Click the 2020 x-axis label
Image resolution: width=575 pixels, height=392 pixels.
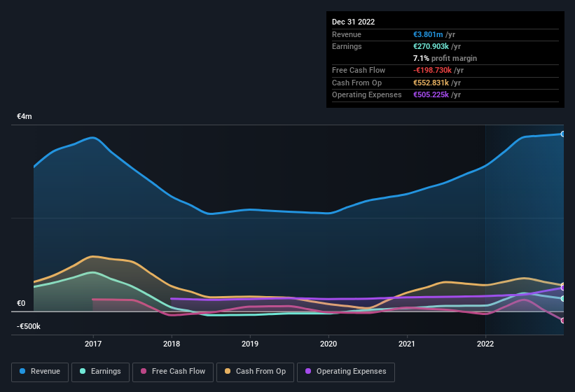328,344
